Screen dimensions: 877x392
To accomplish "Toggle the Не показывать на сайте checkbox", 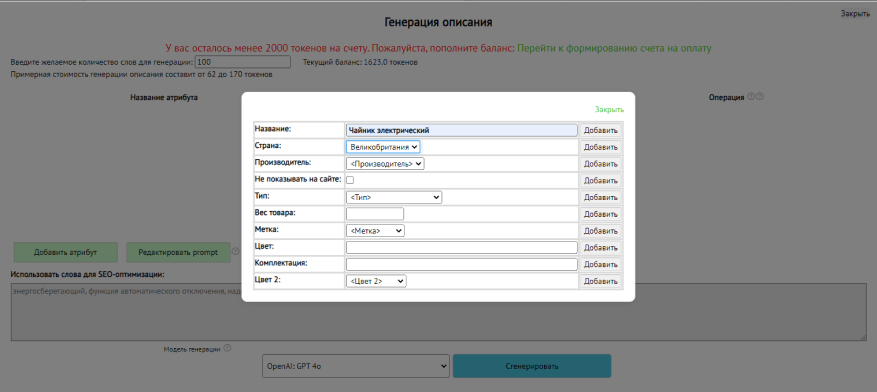I will click(350, 180).
